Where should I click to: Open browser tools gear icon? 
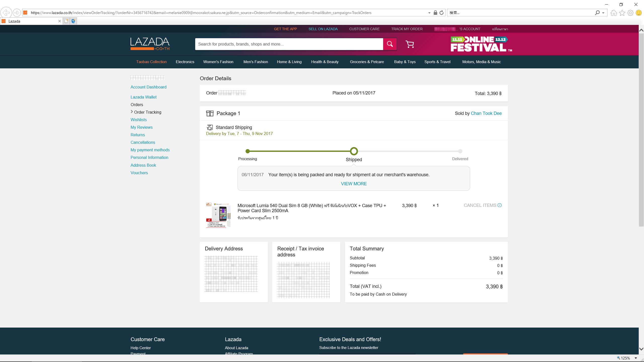pyautogui.click(x=630, y=13)
